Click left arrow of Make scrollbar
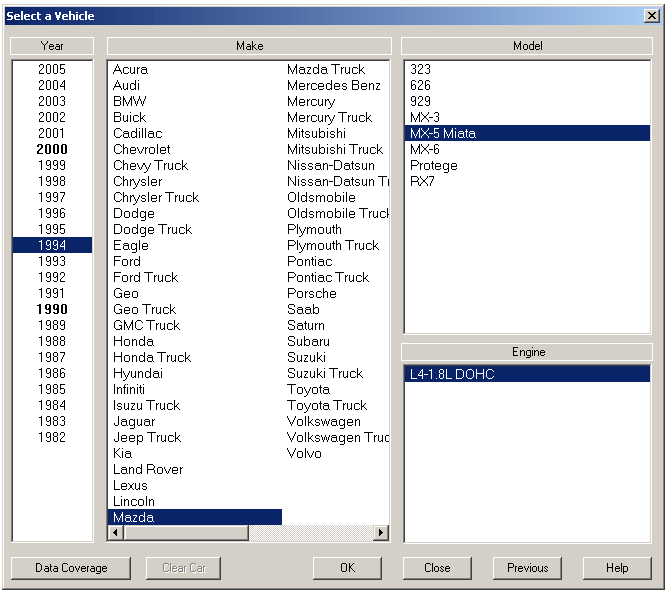The image size is (669, 592). tap(115, 532)
